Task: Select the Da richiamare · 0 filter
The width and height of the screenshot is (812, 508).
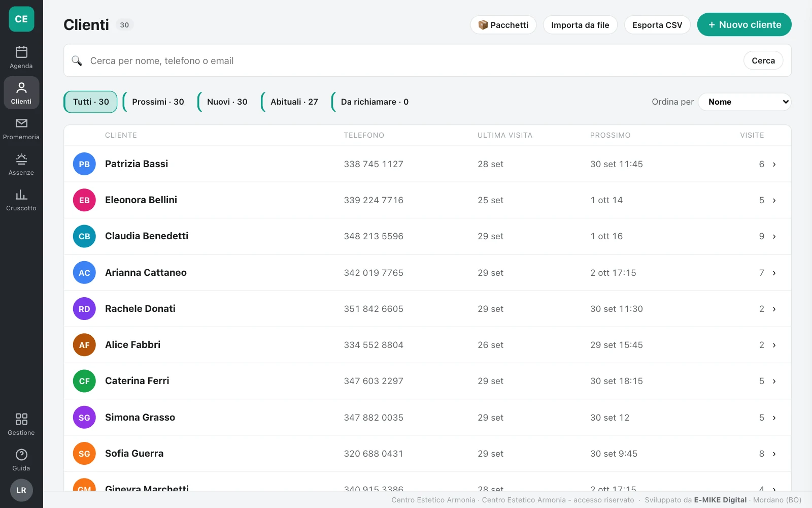Action: point(374,102)
